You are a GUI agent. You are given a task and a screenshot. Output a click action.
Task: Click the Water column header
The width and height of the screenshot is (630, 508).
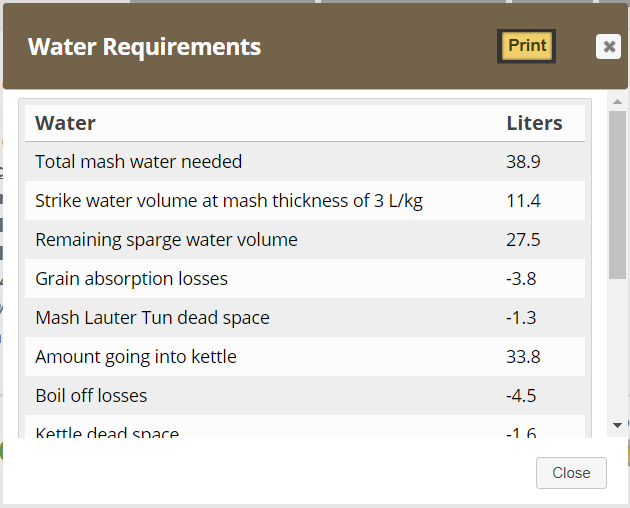click(x=65, y=123)
